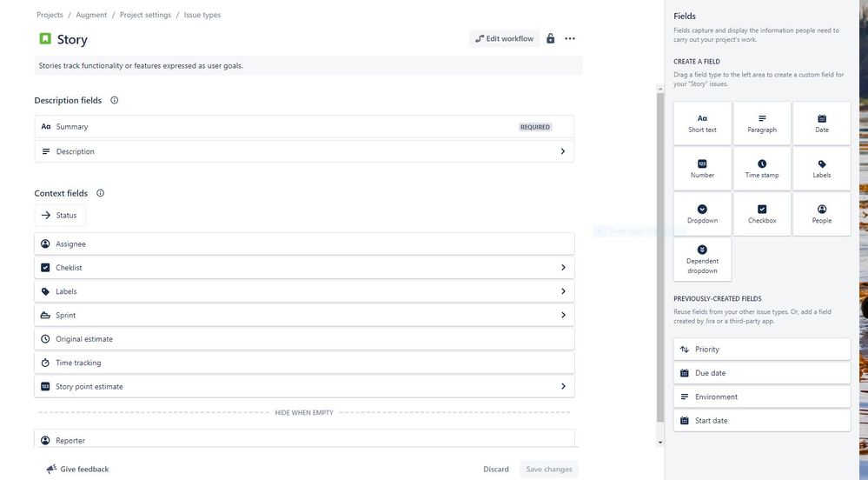868x480 pixels.
Task: Click the vertical scrollbar of fields list
Action: [659, 257]
